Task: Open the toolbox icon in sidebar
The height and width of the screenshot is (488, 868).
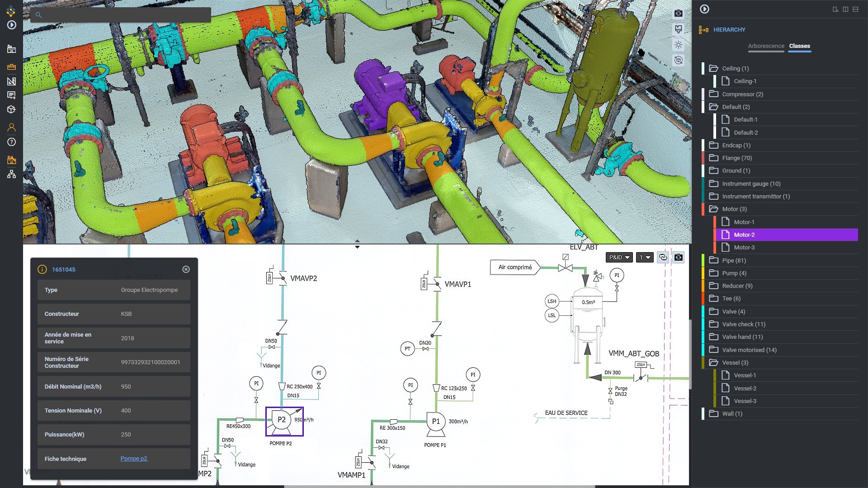Action: (11, 67)
